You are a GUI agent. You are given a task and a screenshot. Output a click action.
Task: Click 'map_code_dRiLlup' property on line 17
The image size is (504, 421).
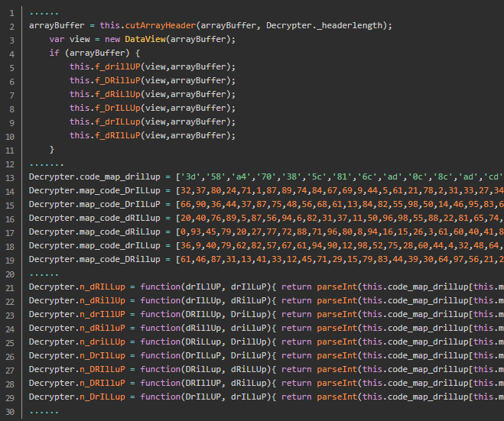click(x=120, y=232)
